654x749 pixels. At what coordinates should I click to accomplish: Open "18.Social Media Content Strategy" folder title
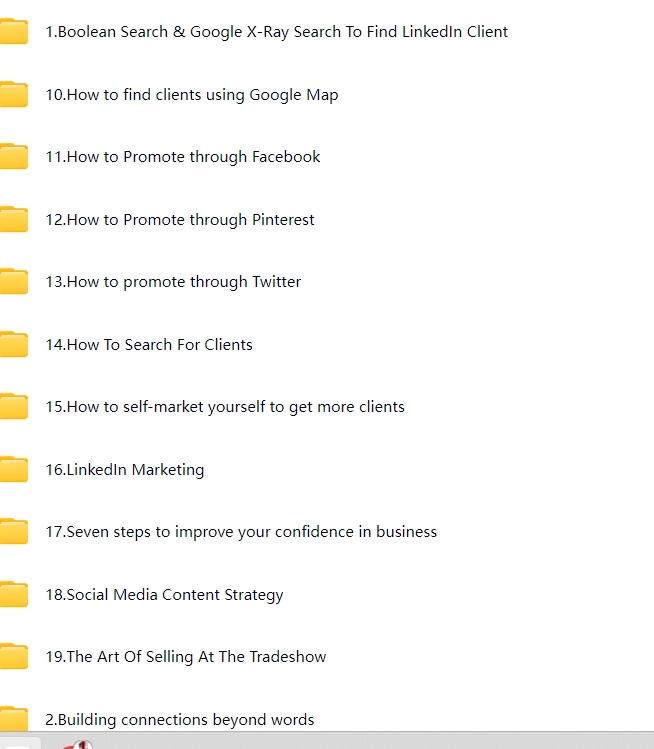tap(164, 595)
